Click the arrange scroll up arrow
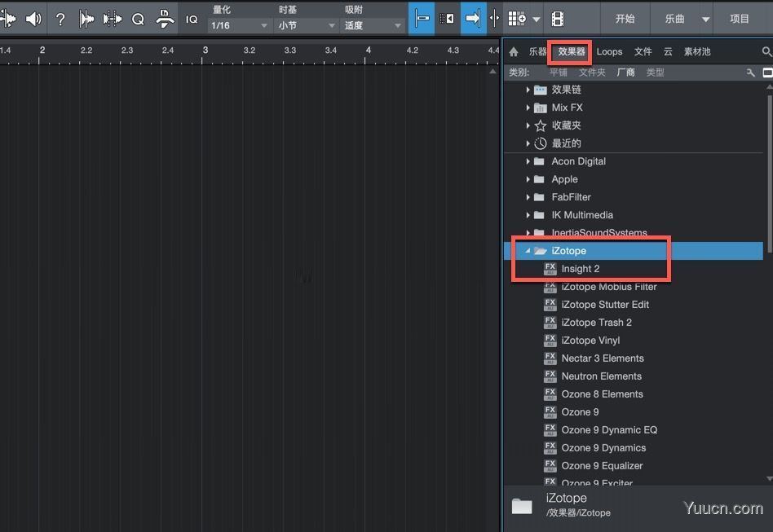The height and width of the screenshot is (532, 773). pyautogui.click(x=493, y=72)
